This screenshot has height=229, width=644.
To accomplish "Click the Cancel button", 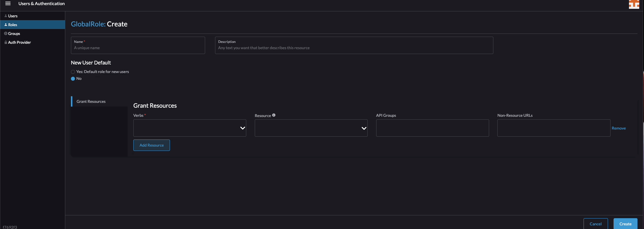I will pyautogui.click(x=596, y=224).
